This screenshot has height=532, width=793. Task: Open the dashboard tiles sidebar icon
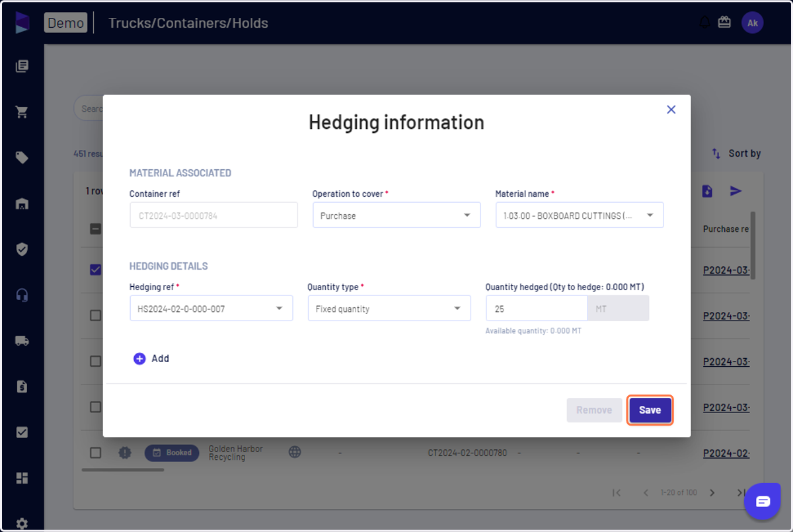click(x=22, y=478)
